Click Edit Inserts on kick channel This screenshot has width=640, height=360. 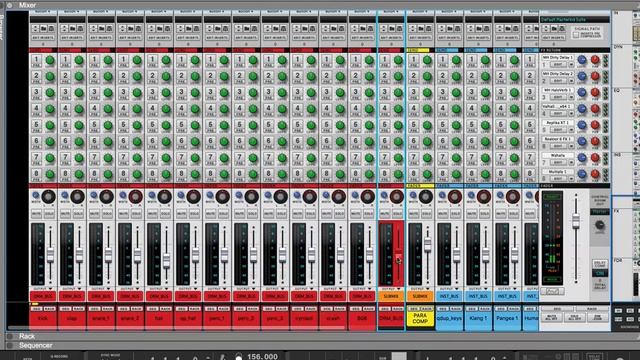[43, 38]
